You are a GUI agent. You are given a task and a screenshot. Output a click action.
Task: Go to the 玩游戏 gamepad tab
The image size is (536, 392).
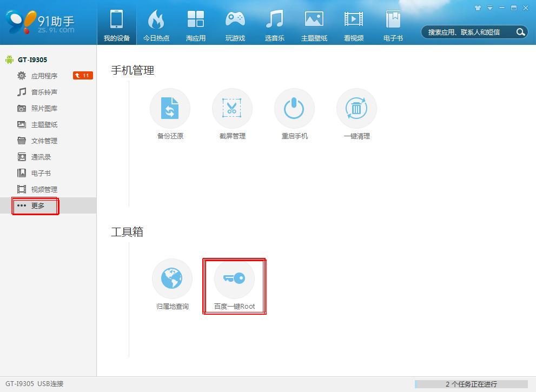235,25
